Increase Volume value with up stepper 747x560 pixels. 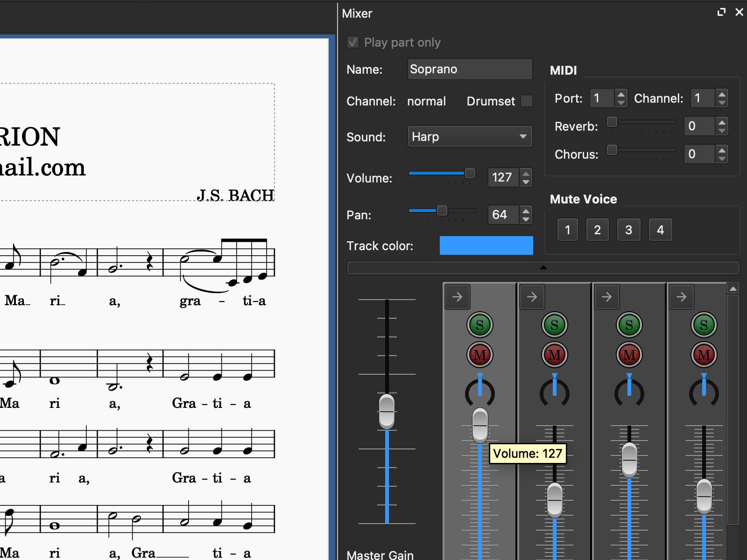pos(526,173)
